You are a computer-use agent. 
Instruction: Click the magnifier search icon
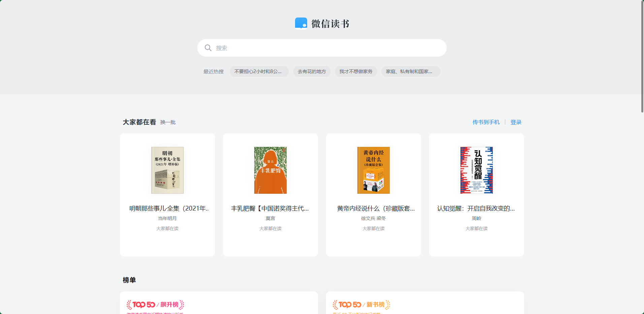tap(208, 48)
